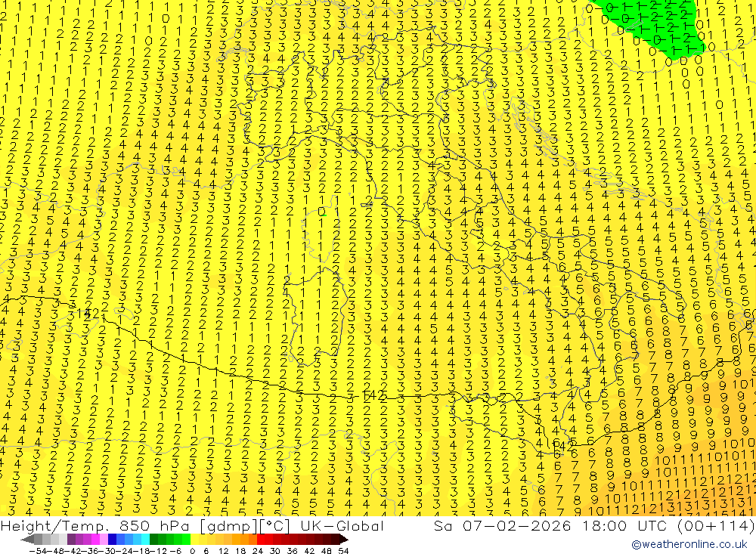Click the '-54' label under the color scale
756x554 pixels.
[37, 551]
